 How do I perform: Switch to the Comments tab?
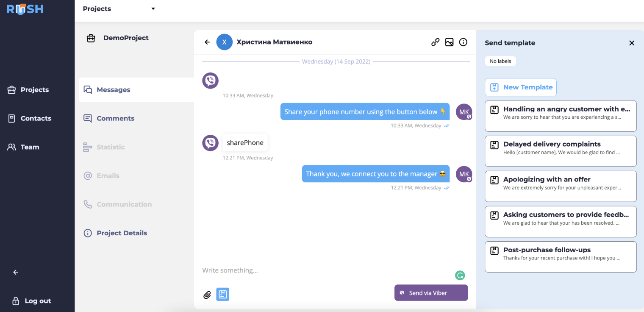pyautogui.click(x=115, y=118)
